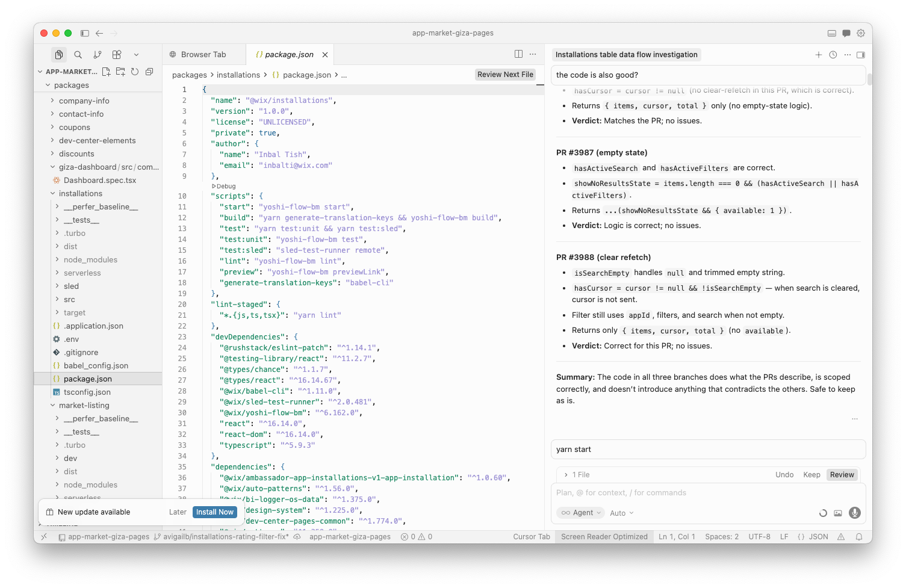Click installations in the breadcrumb path

[x=238, y=75]
